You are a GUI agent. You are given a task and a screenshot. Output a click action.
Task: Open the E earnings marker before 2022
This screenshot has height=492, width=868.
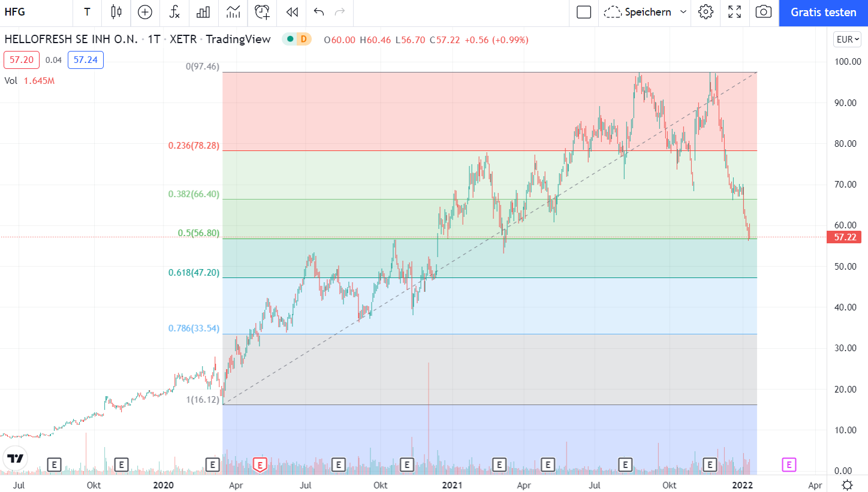pyautogui.click(x=710, y=464)
